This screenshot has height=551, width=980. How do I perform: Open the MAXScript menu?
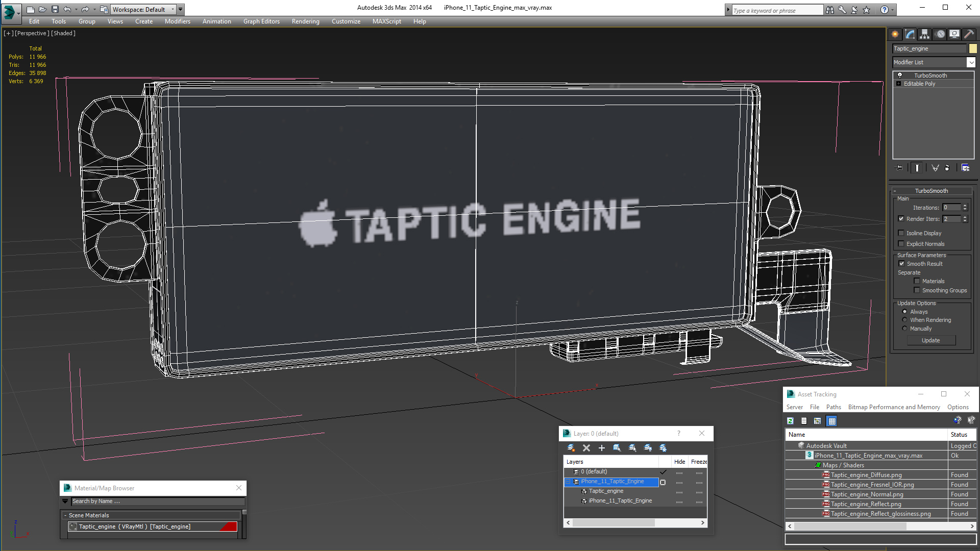click(386, 21)
